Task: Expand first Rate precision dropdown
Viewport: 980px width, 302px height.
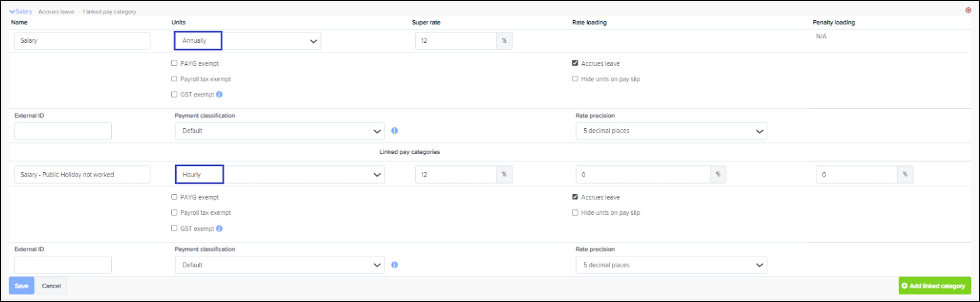Action: coord(671,131)
